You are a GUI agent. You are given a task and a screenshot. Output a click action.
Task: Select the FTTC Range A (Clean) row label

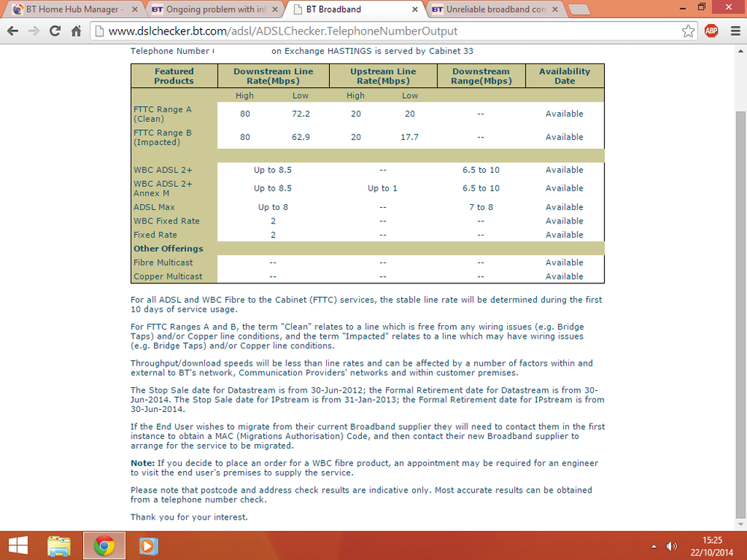pyautogui.click(x=162, y=114)
